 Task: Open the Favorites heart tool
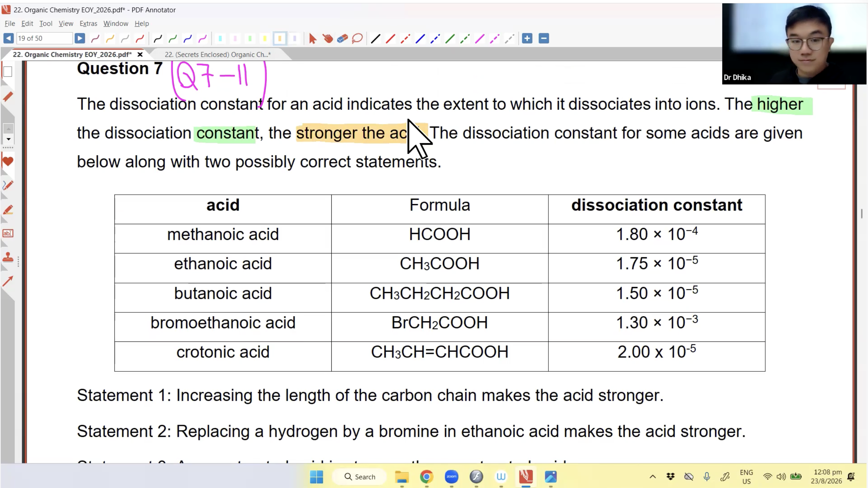pos(8,161)
